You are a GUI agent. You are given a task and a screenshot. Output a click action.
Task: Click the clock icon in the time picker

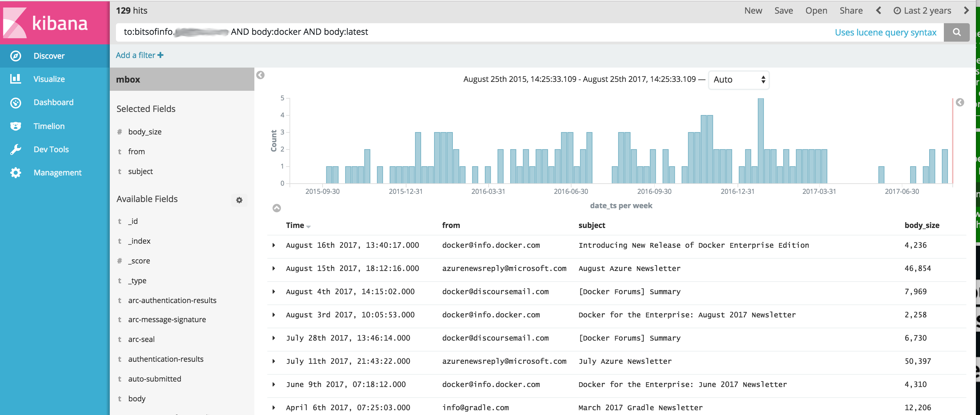(897, 11)
